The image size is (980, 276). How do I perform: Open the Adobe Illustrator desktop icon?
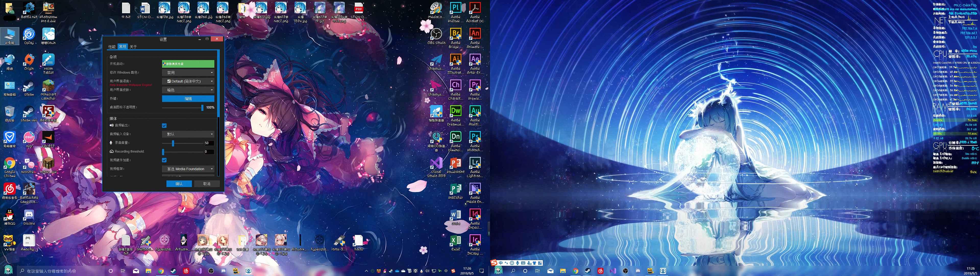point(455,64)
